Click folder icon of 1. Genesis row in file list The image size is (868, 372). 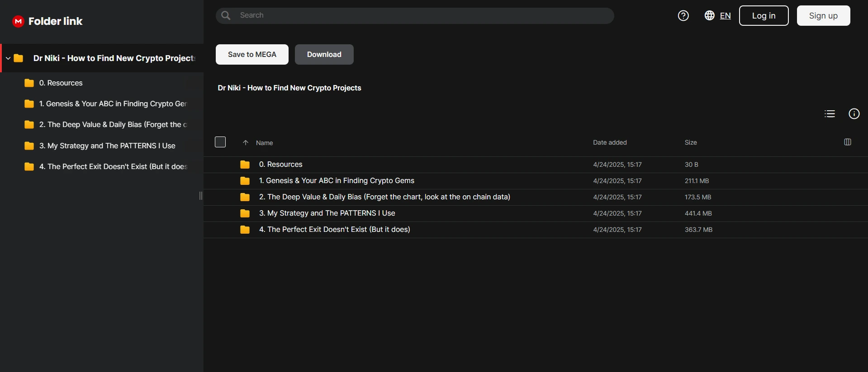245,181
